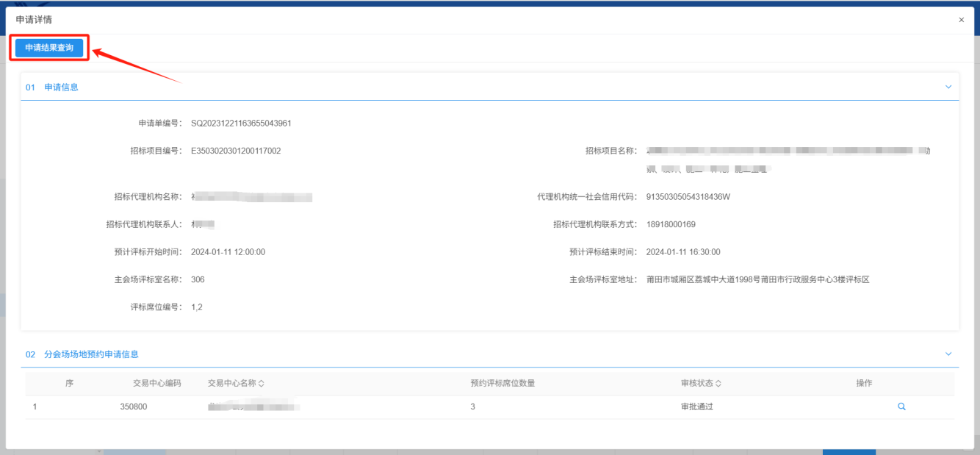The height and width of the screenshot is (455, 980).
Task: Select 招标项目编号 value E3503020301200117002
Action: [236, 151]
